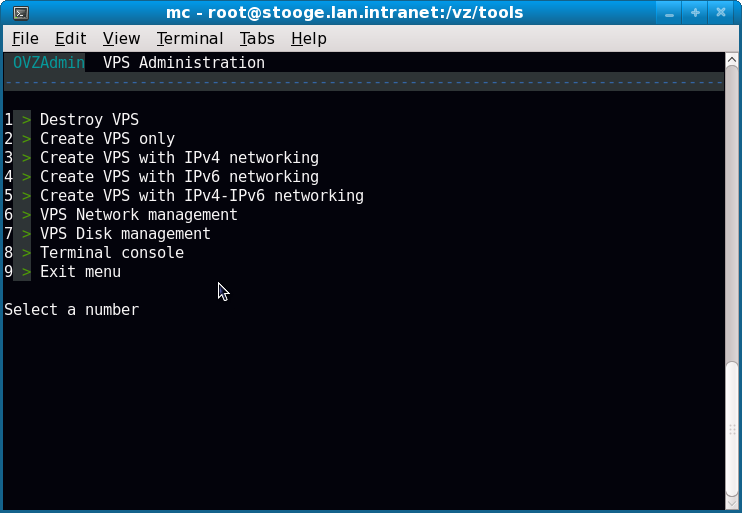Open the File menu

pyautogui.click(x=25, y=38)
